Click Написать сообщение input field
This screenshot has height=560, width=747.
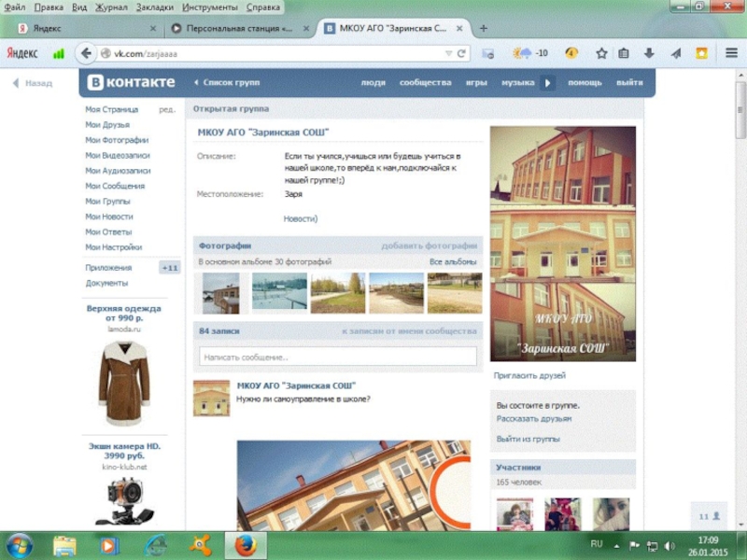338,357
